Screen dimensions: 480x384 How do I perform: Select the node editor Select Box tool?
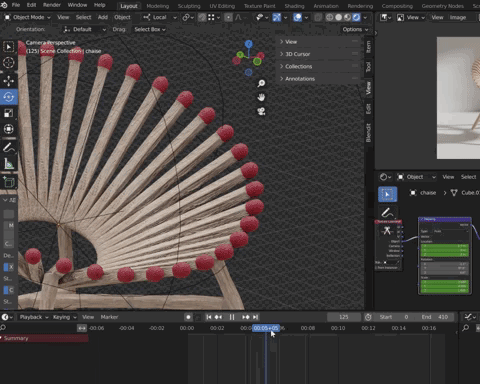[x=387, y=194]
